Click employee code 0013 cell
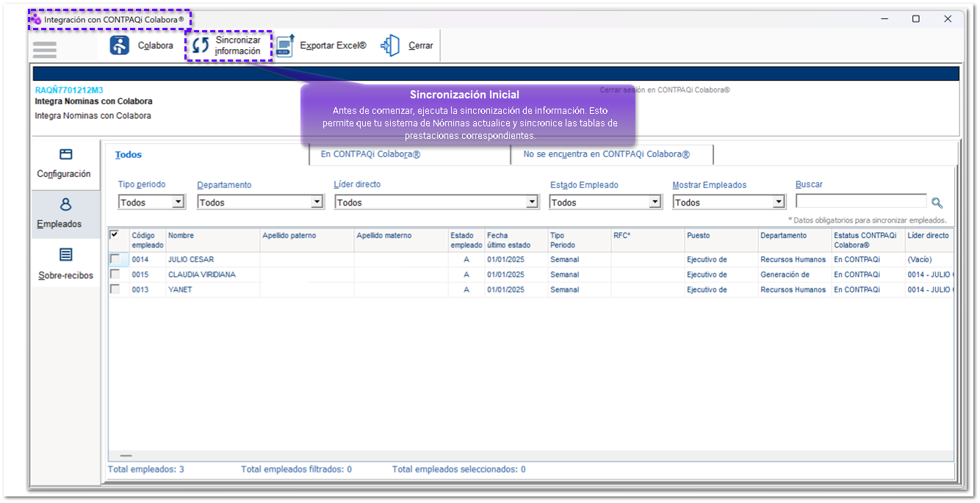Viewport: 980px width, 503px height. [x=148, y=289]
